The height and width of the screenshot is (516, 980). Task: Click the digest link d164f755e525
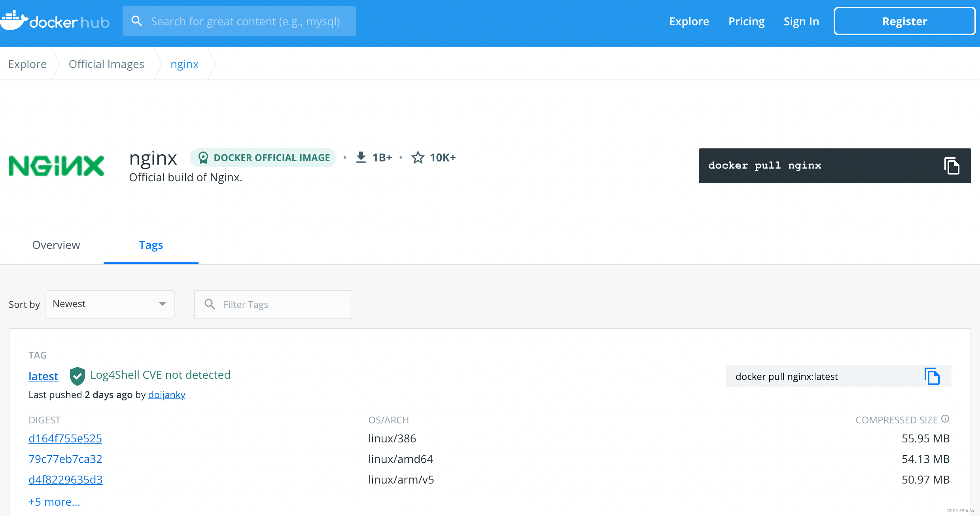click(65, 438)
